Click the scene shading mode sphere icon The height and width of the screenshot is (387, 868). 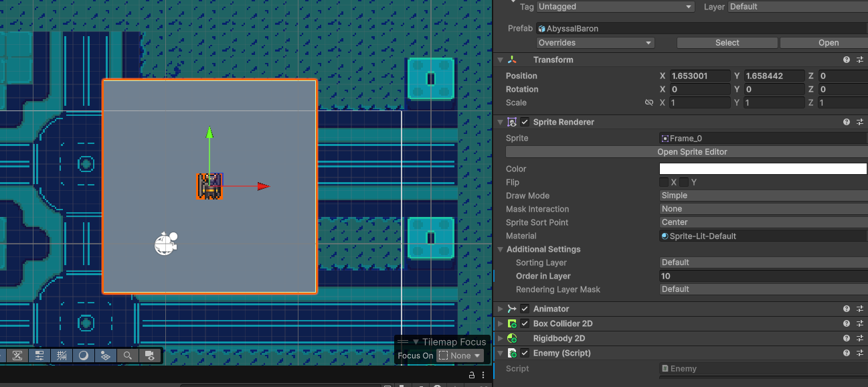[84, 356]
